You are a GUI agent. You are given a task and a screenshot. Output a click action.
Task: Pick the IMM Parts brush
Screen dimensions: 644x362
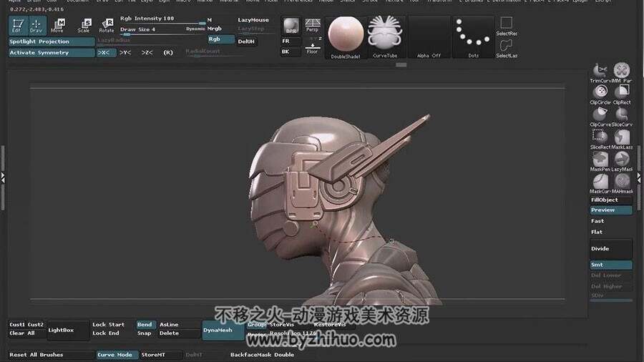622,73
